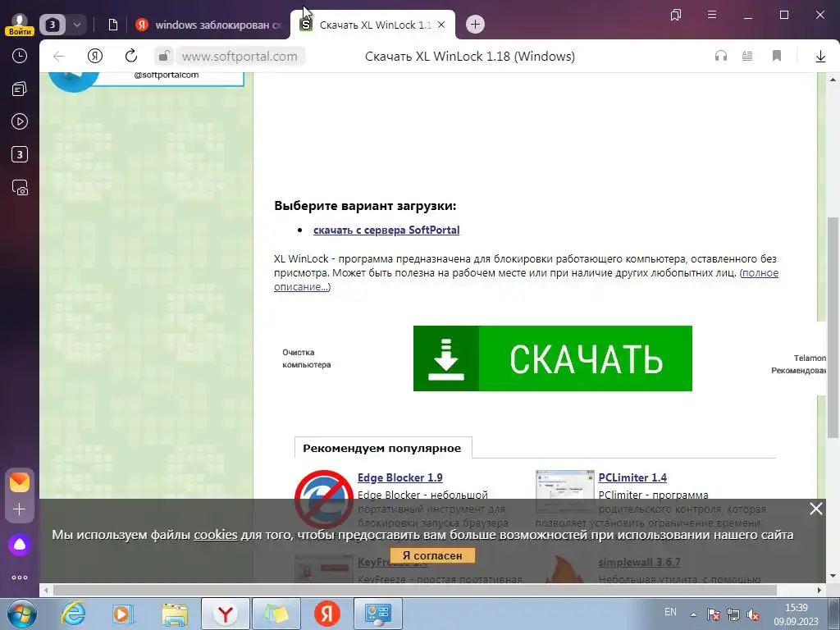The height and width of the screenshot is (630, 840).
Task: Bookmark this page with bookmark icon
Action: pos(777,56)
